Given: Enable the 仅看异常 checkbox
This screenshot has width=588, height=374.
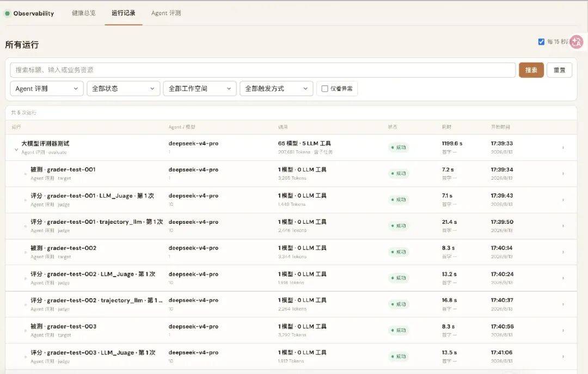Looking at the screenshot, I should (324, 89).
